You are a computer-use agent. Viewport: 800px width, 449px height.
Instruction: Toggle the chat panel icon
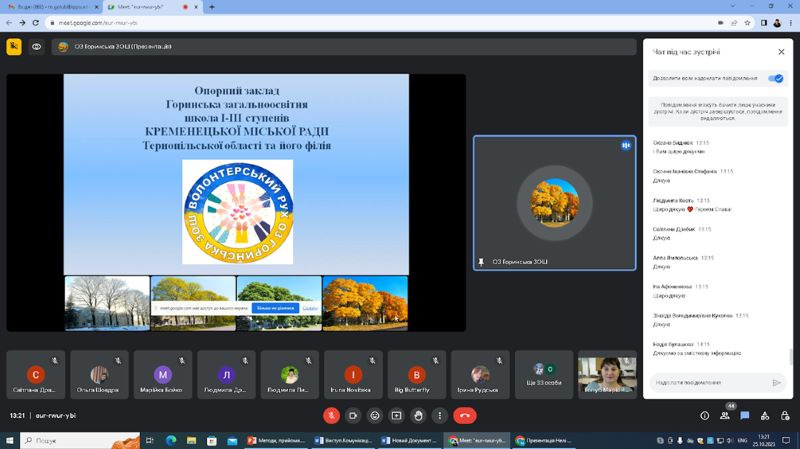click(x=745, y=415)
